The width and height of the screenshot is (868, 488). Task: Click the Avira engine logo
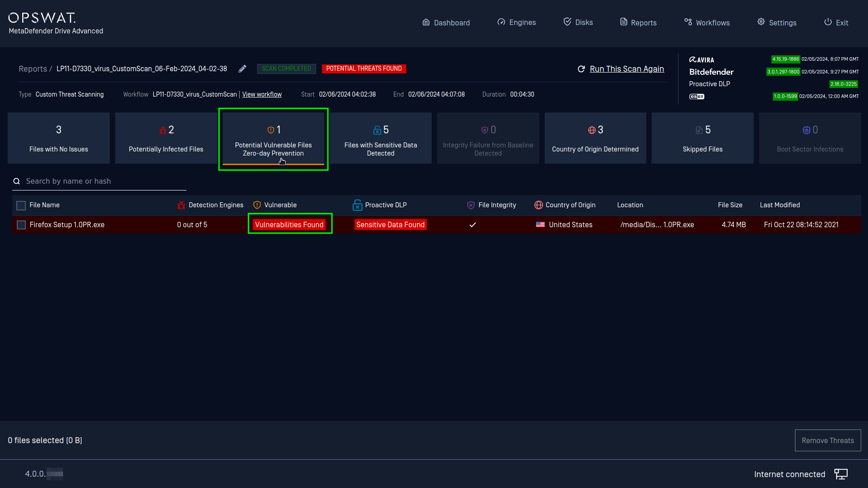pyautogui.click(x=702, y=60)
